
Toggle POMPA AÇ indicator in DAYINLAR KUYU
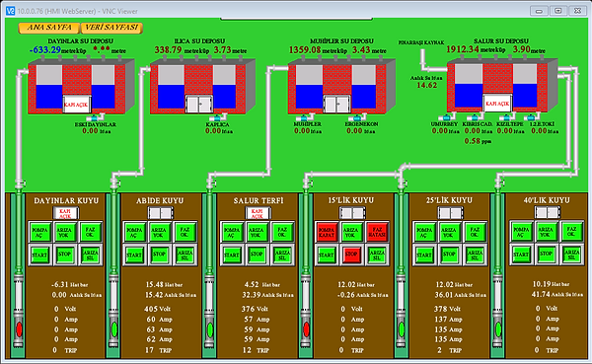[x=40, y=232]
